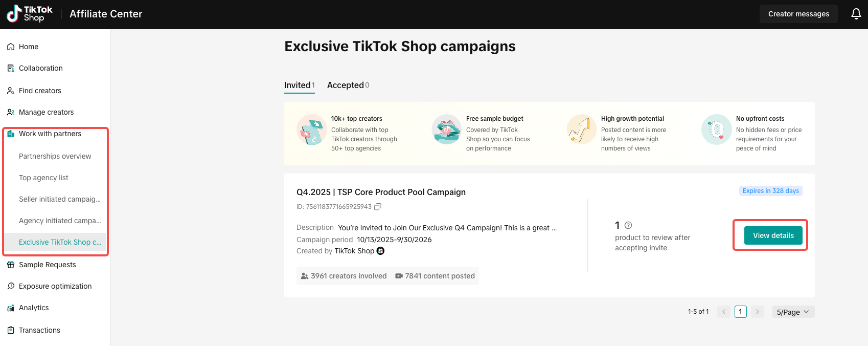Select page number 1

[740, 312]
